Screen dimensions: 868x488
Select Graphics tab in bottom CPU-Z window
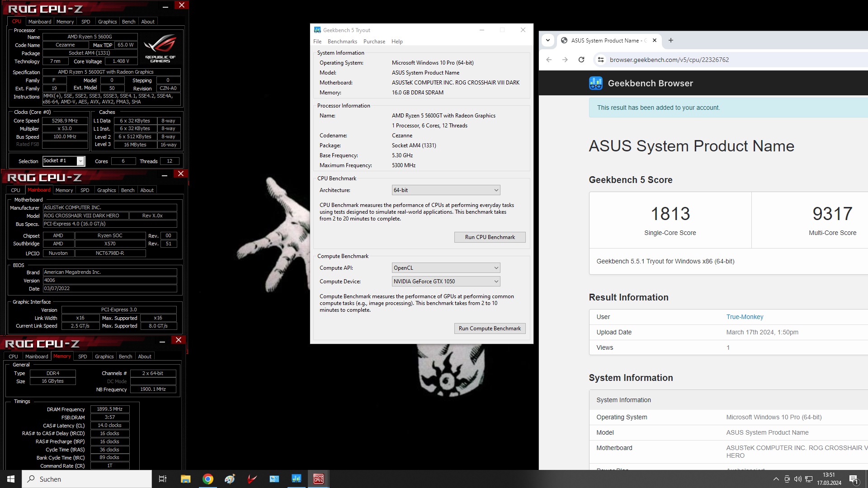pos(104,357)
